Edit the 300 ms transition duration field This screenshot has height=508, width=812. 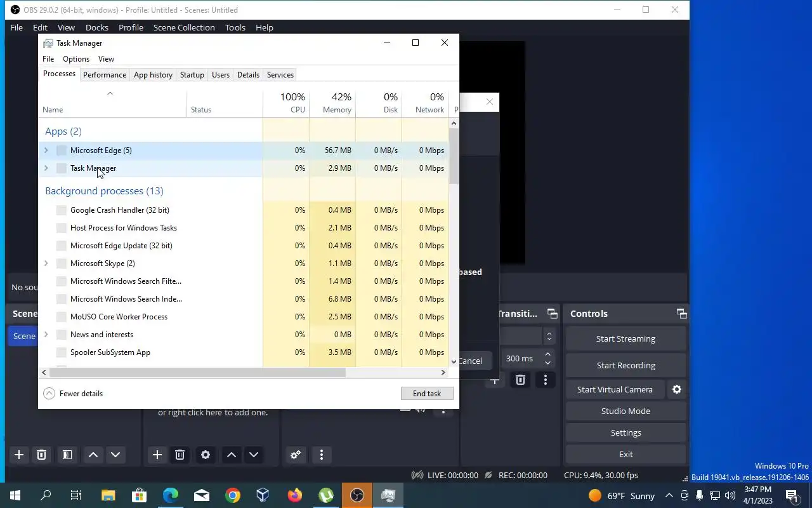(x=520, y=359)
